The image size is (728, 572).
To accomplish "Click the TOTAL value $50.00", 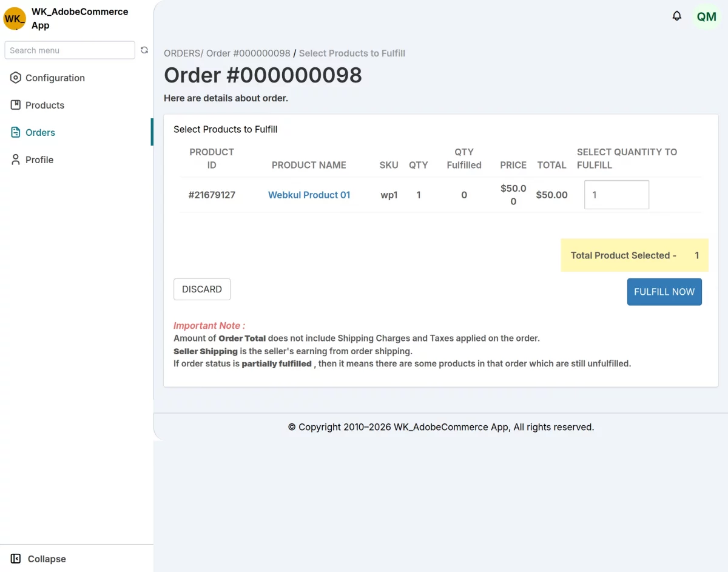I will (552, 195).
